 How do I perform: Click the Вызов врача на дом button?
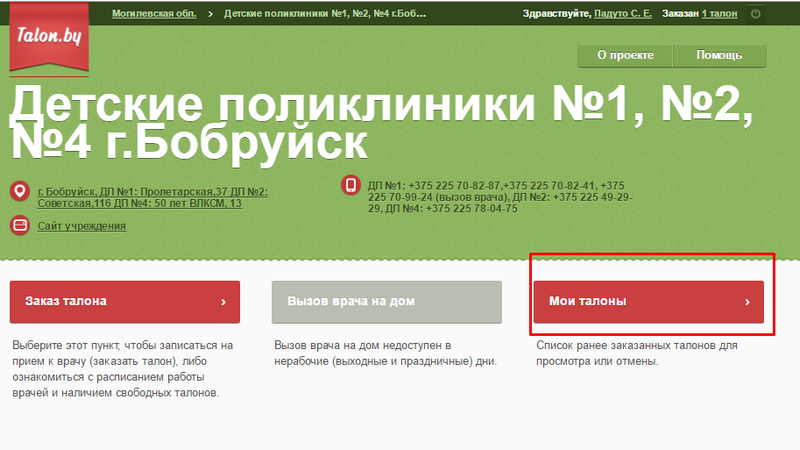coord(387,302)
